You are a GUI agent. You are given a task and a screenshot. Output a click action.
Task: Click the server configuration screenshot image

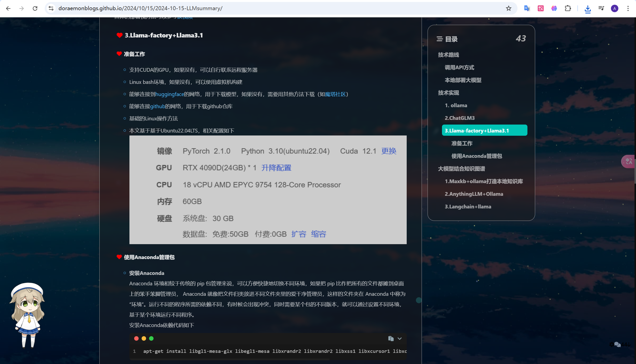pyautogui.click(x=268, y=190)
